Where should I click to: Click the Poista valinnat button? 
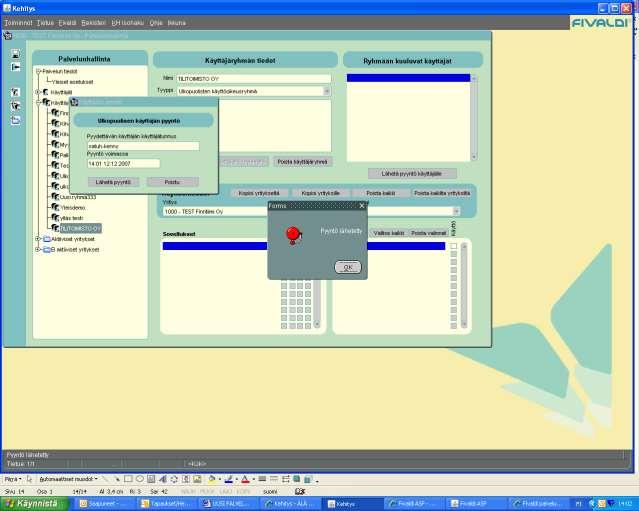coord(428,233)
